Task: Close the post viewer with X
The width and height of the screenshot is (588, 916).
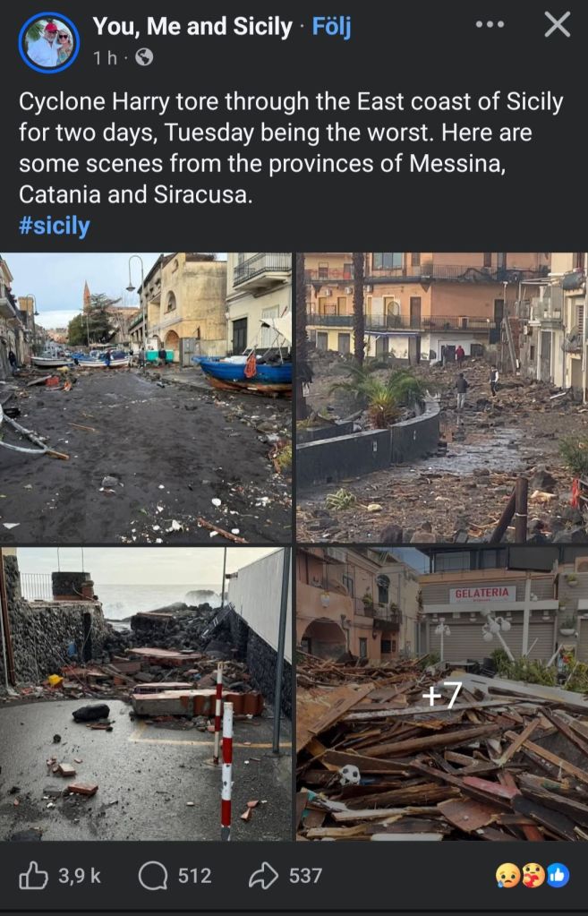Action: coord(557,24)
